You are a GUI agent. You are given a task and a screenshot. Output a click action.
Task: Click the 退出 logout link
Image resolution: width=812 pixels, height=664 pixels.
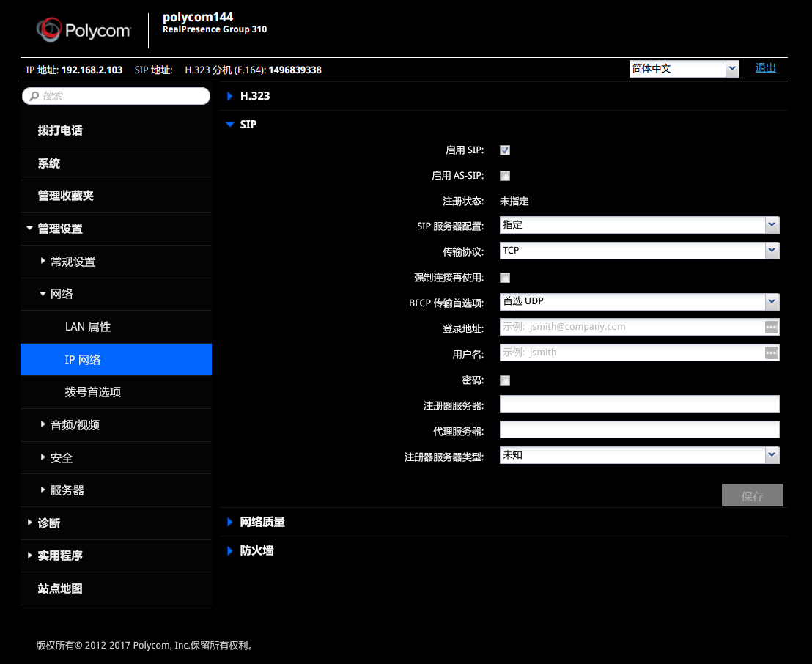point(765,68)
